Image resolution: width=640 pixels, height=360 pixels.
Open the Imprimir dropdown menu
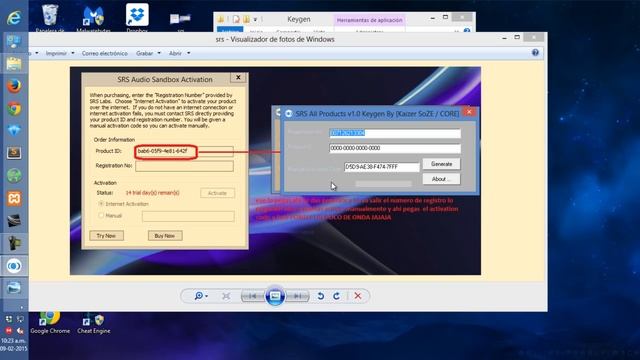(x=60, y=53)
